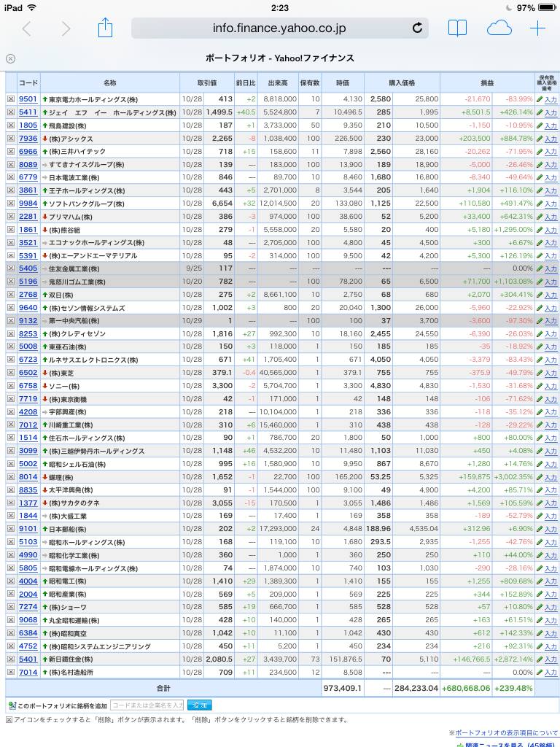The image size is (560, 747).
Task: Check delete box for 5401 新日鐵住金 row
Action: coord(10,659)
